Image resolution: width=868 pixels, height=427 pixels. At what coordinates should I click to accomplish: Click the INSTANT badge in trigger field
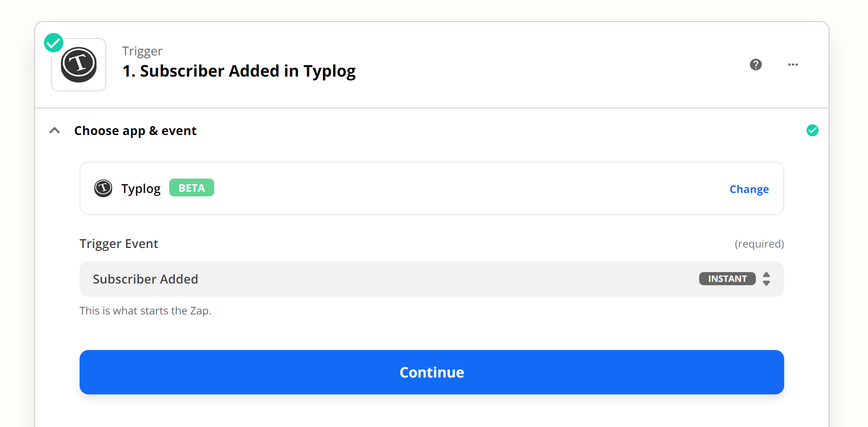tap(727, 279)
